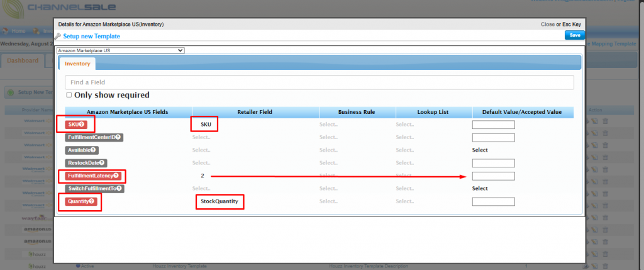Viewport: 644px width, 270px height.
Task: Open the Lookup List selector for SwitchFulfillmentTo row
Action: click(405, 188)
